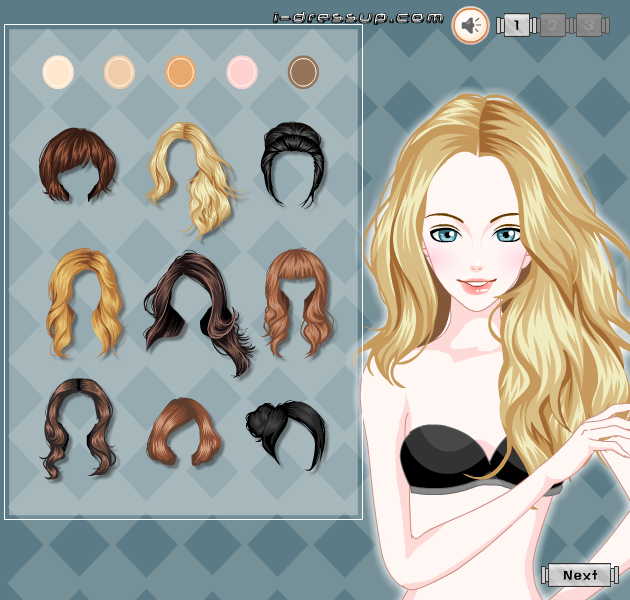Viewport: 630px width, 600px height.
Task: Pick the black updo bun hairstyle
Action: pyautogui.click(x=292, y=164)
